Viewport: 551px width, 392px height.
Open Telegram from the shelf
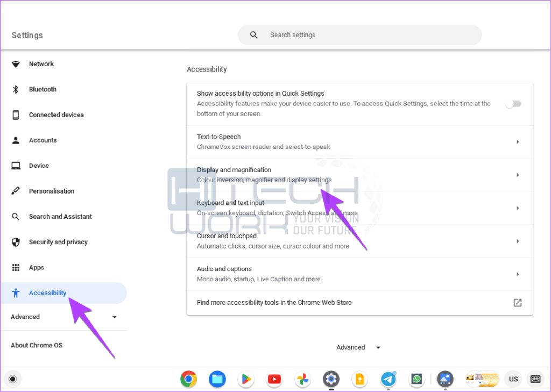coord(388,379)
